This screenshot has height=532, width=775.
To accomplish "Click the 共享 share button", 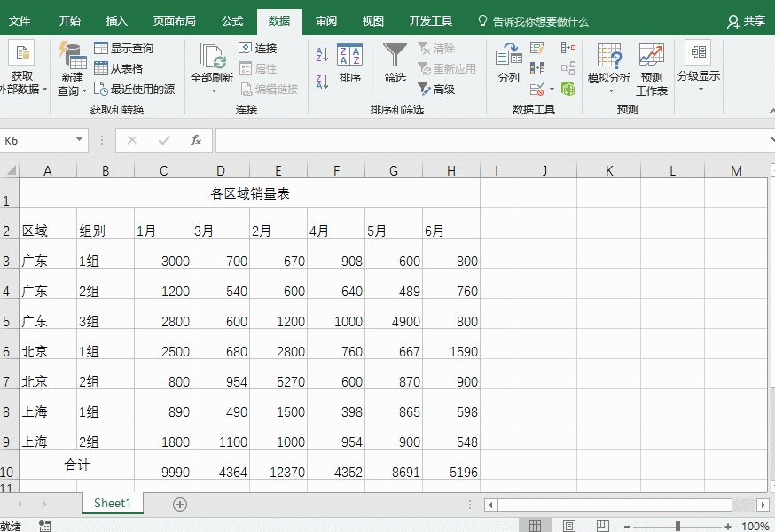I will [x=746, y=21].
